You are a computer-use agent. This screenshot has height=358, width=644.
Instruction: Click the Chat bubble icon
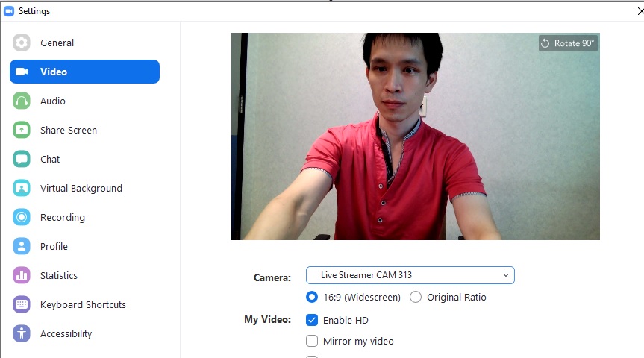tap(22, 160)
